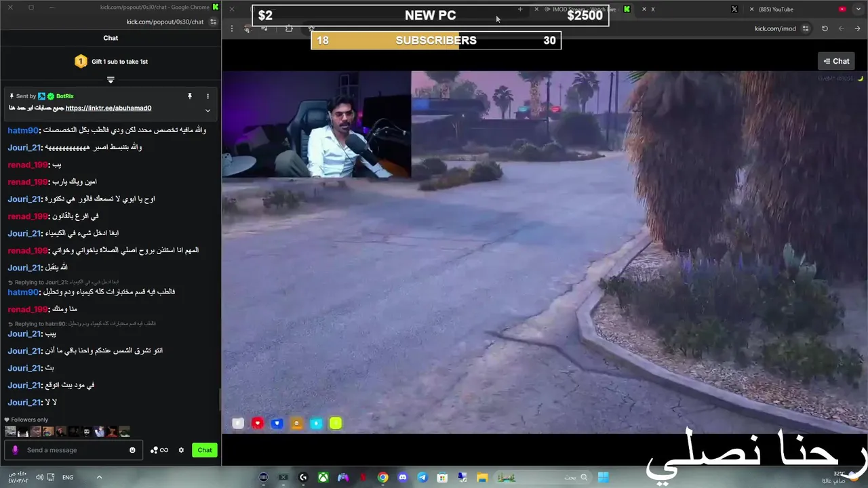This screenshot has height=488, width=868.
Task: Click kick.com/popout/0s30/chat address
Action: (165, 22)
